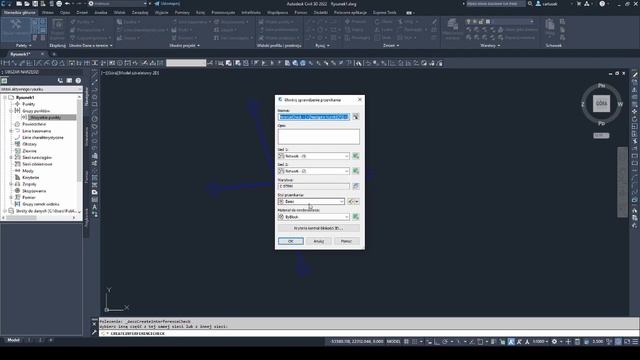Viewport: 640px width, 360px height.
Task: Expand the Sieci rurociągów tree node
Action: [11, 157]
